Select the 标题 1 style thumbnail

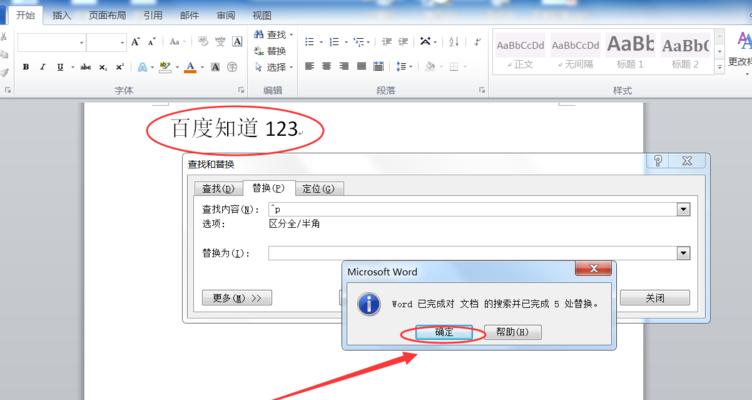(631, 51)
